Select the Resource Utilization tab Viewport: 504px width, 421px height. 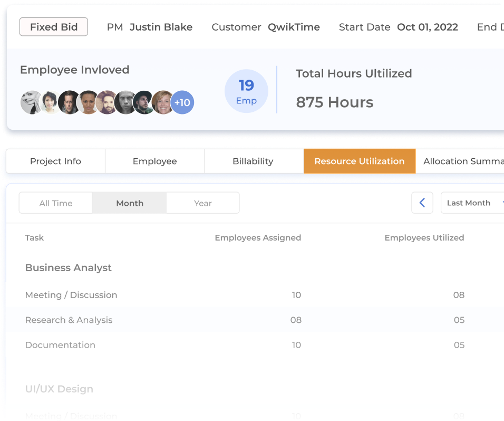pyautogui.click(x=360, y=161)
